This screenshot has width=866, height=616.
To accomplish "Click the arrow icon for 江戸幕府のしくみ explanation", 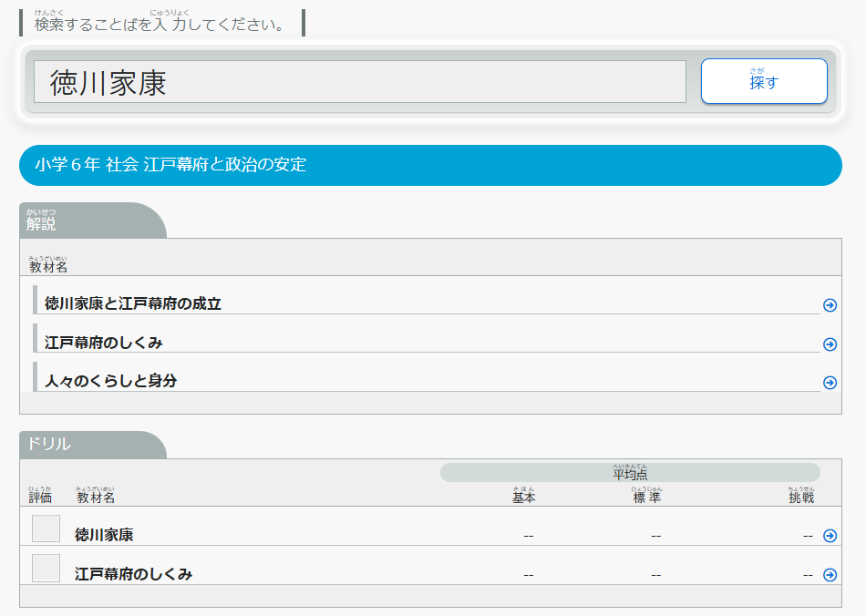I will [x=830, y=344].
